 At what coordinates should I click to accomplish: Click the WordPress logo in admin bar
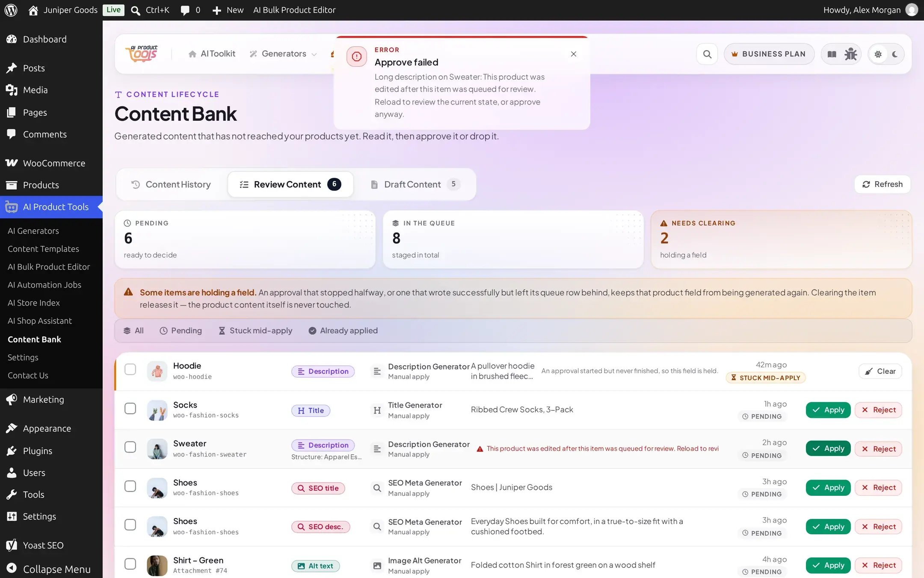[11, 10]
